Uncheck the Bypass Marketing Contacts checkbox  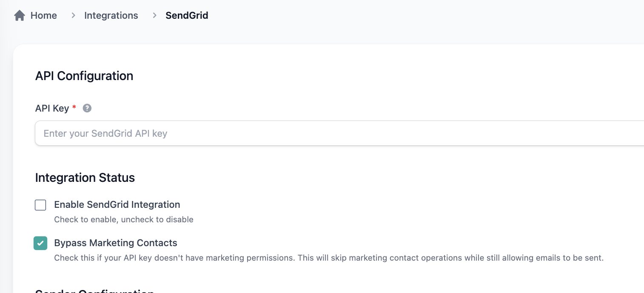40,243
